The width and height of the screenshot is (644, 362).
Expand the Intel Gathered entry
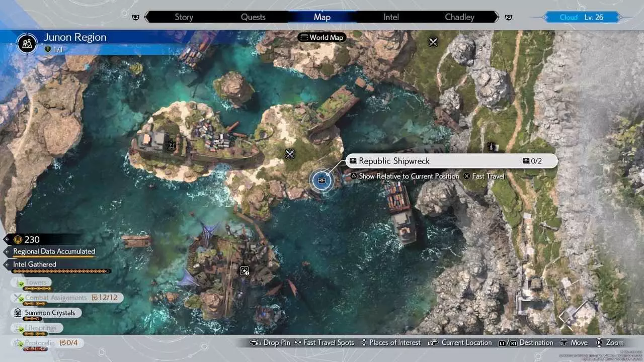click(35, 264)
